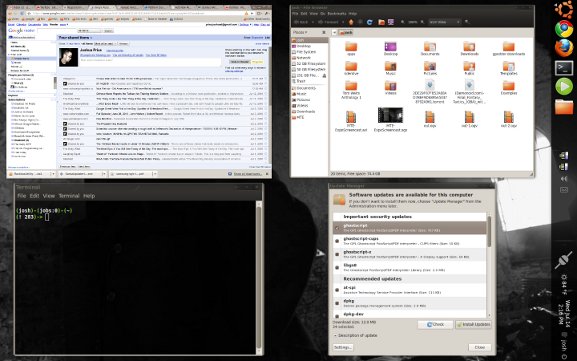The width and height of the screenshot is (577, 361).
Task: Open the view mode combo box in file browser
Action: tap(445, 22)
